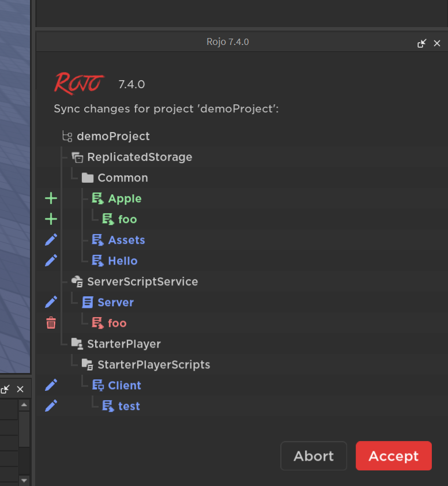Select StarterPlayer in the tree
448x486 pixels.
[242, 344]
